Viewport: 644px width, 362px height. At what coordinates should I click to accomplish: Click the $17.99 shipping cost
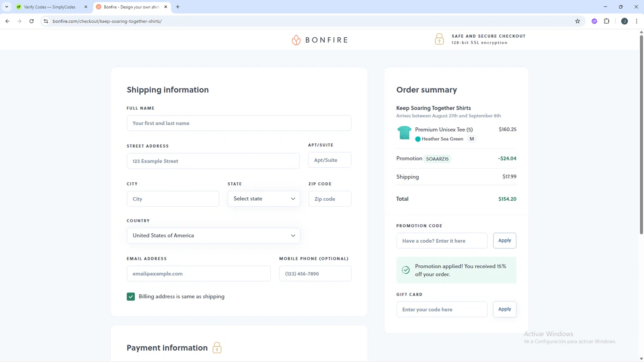(509, 176)
